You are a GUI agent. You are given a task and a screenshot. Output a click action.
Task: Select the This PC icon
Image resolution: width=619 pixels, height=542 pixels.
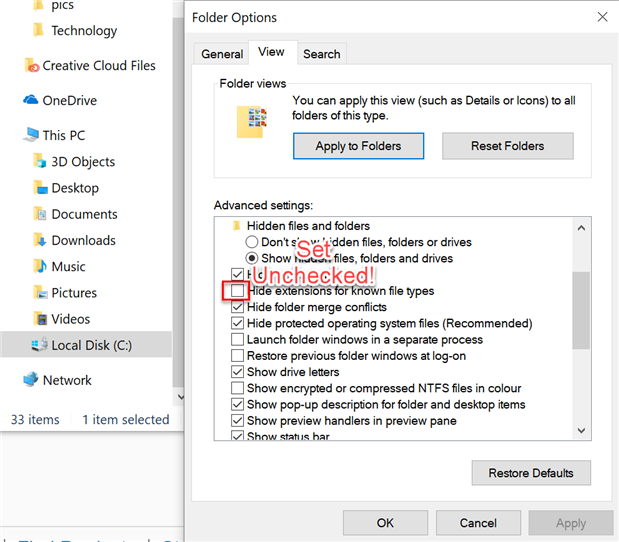click(x=30, y=135)
